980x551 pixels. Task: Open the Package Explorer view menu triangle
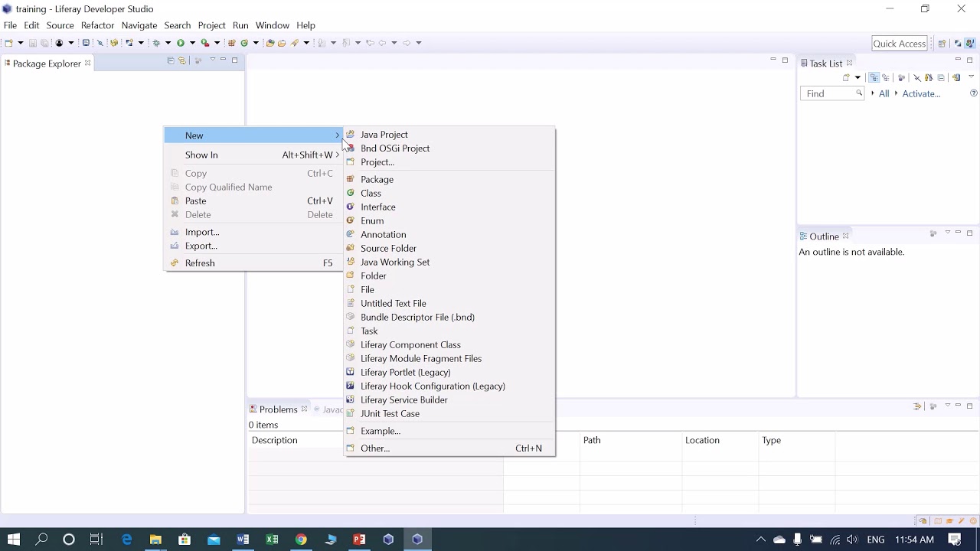tap(212, 59)
